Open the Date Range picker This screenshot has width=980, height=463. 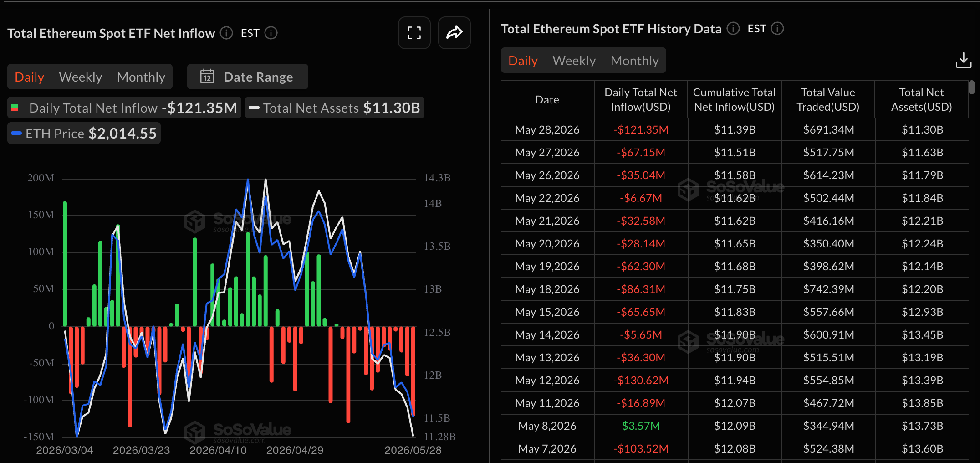point(248,77)
